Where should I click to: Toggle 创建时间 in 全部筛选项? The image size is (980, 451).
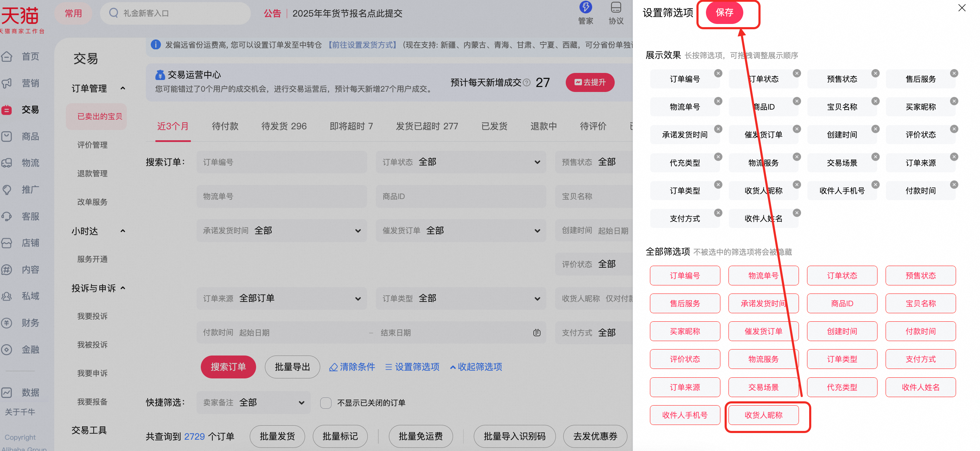(x=842, y=331)
